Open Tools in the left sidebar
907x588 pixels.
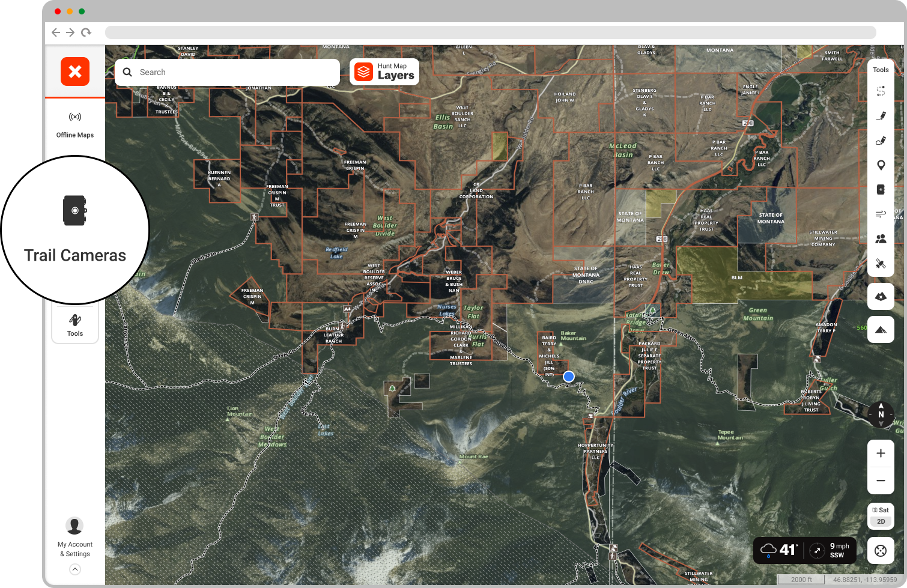tap(75, 325)
